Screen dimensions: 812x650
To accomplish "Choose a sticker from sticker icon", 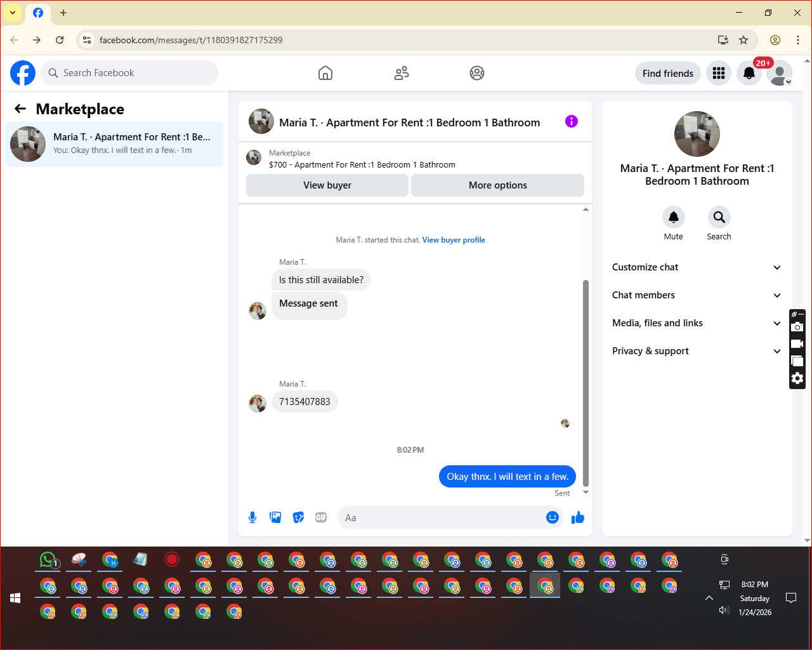I will [298, 517].
